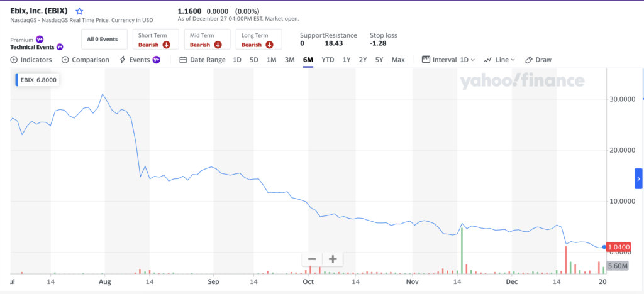644x294 pixels.
Task: Click the Short Term Bearish card
Action: tap(156, 40)
